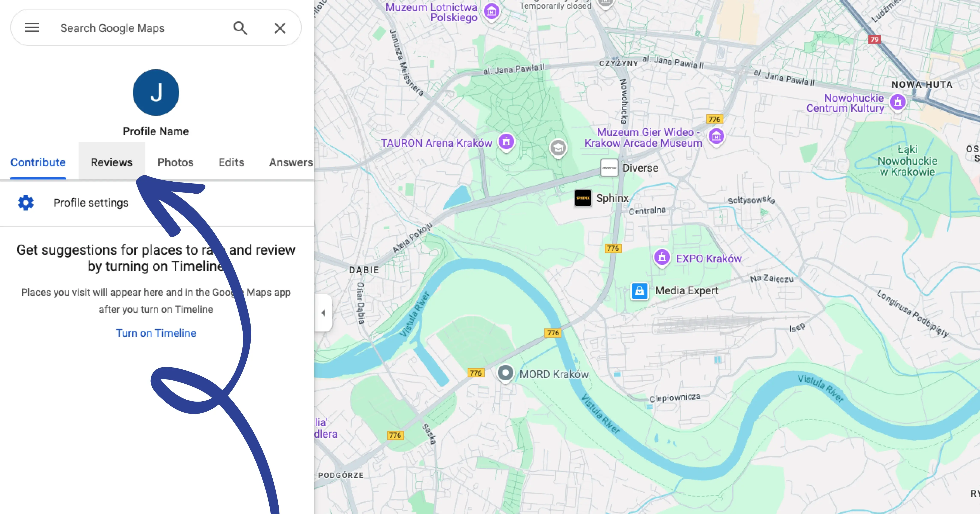
Task: Click the Turn on Timeline link
Action: pos(156,333)
